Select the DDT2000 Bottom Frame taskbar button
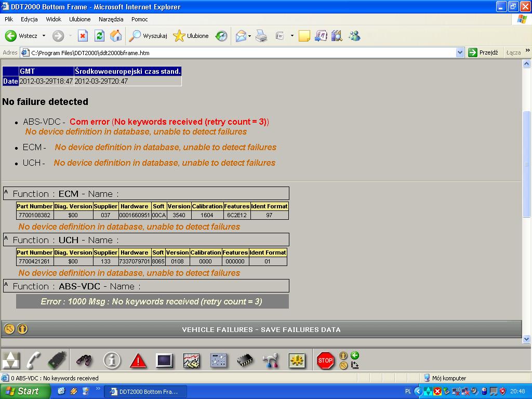 pos(145,392)
